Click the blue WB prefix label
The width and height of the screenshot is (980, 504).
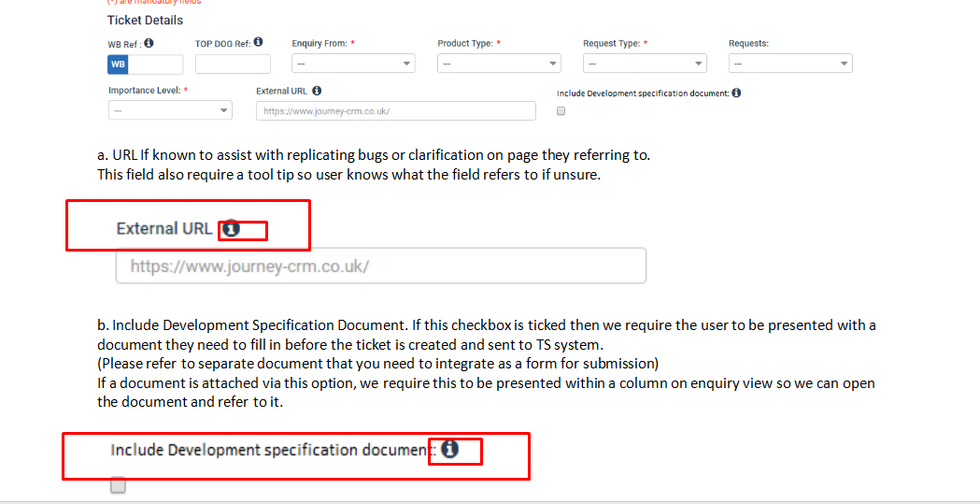[x=118, y=65]
